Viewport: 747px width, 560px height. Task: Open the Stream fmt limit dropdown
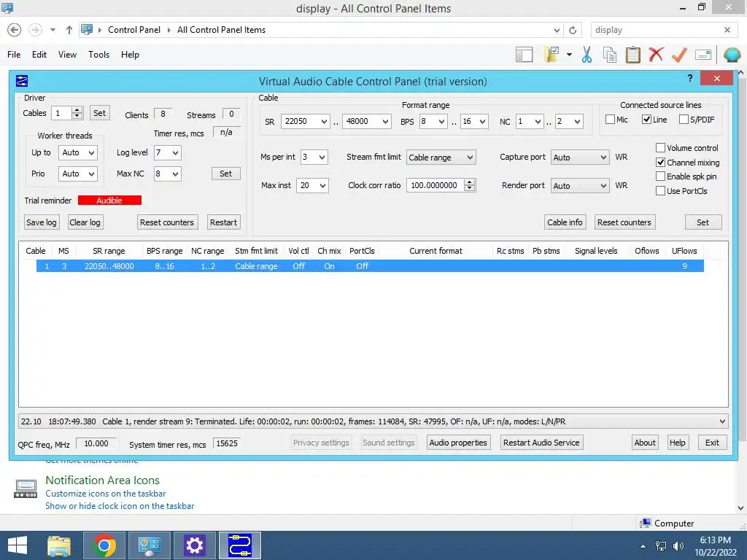tap(441, 157)
